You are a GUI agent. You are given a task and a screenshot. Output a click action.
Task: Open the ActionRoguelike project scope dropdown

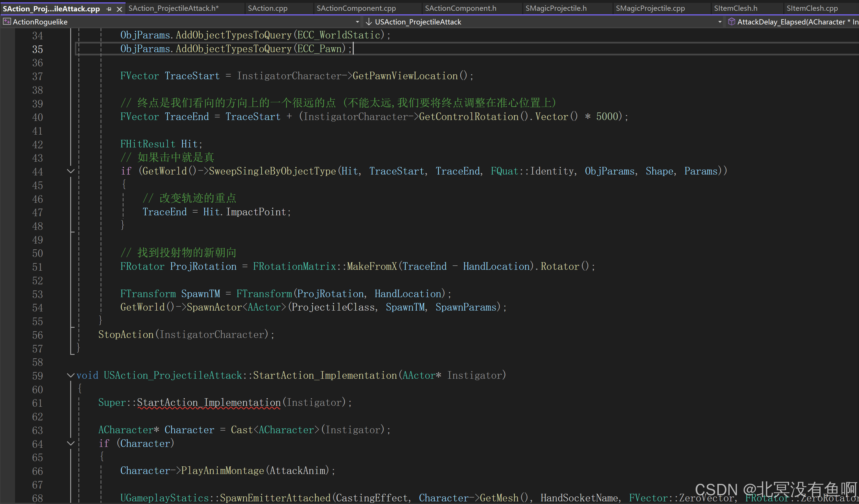pyautogui.click(x=357, y=22)
